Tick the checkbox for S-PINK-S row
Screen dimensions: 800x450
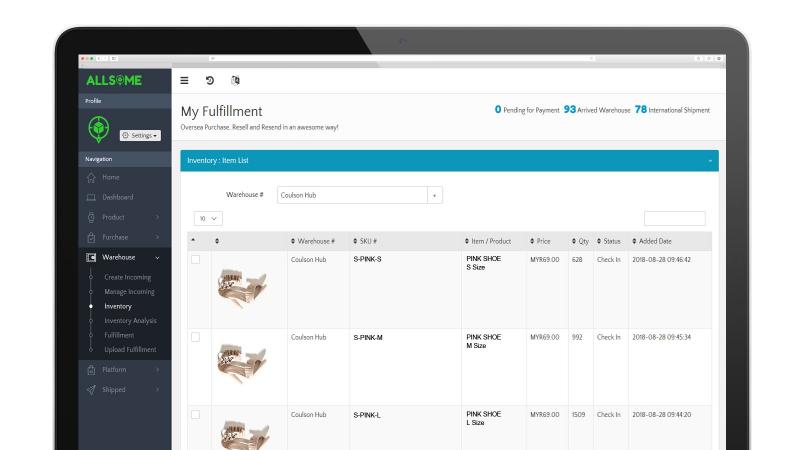(x=195, y=260)
